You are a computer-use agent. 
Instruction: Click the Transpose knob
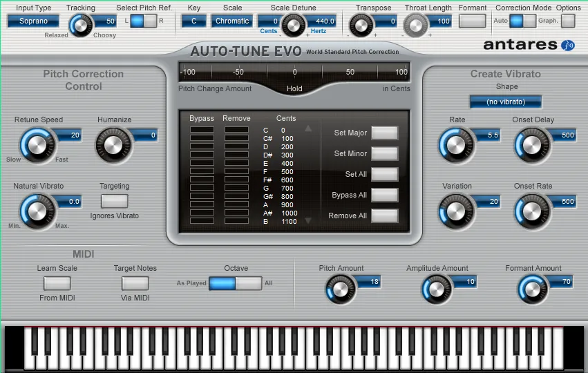coord(361,26)
